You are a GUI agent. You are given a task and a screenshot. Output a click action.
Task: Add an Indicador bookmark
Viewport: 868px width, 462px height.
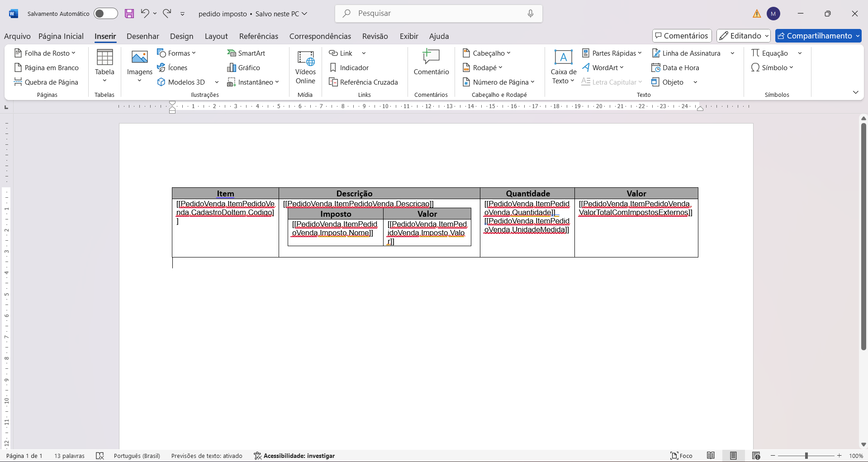tap(349, 68)
